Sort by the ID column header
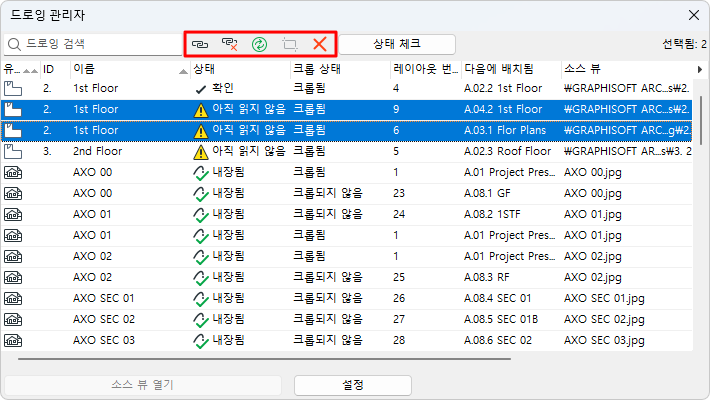 (x=55, y=69)
